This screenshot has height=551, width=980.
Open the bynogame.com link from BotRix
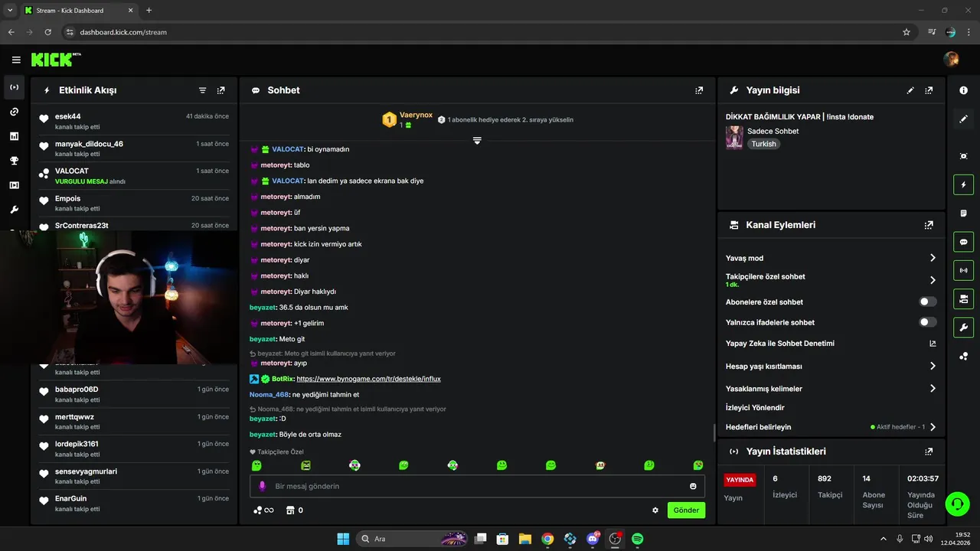click(368, 379)
